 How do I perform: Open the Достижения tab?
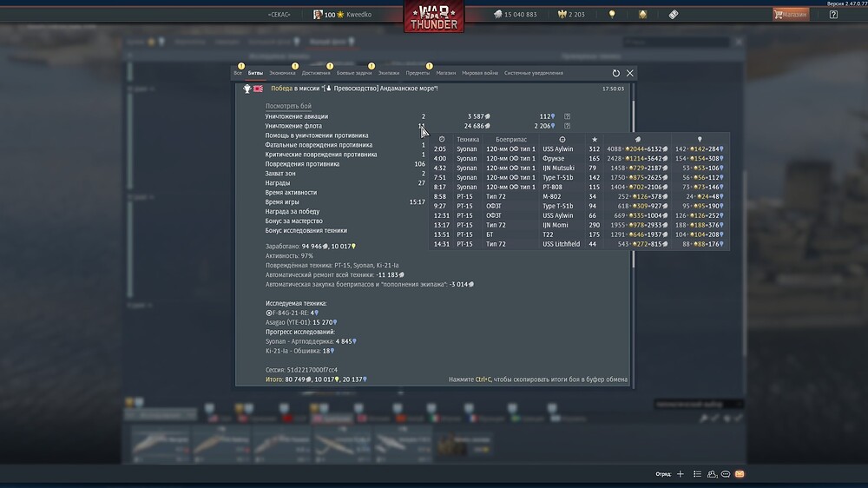(x=316, y=73)
